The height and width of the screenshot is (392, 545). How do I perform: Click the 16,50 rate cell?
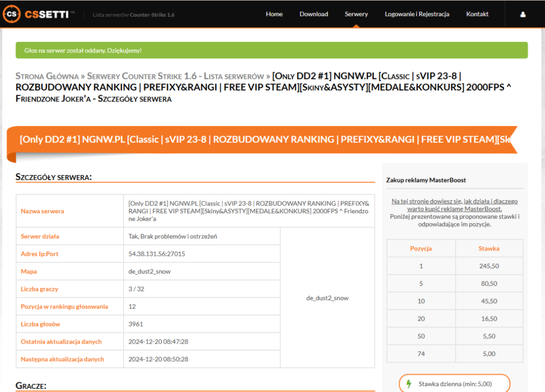point(489,318)
